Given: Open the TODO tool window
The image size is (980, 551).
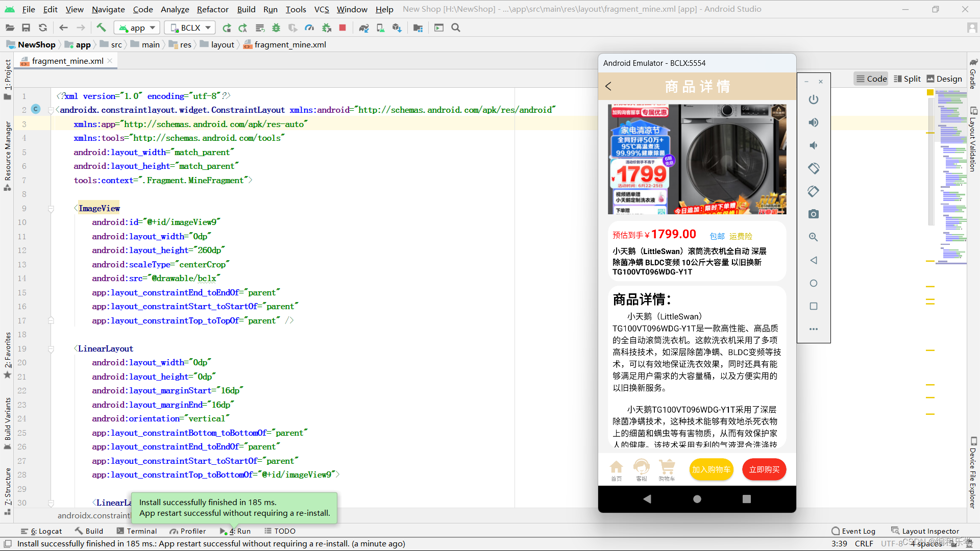Looking at the screenshot, I should click(x=280, y=531).
